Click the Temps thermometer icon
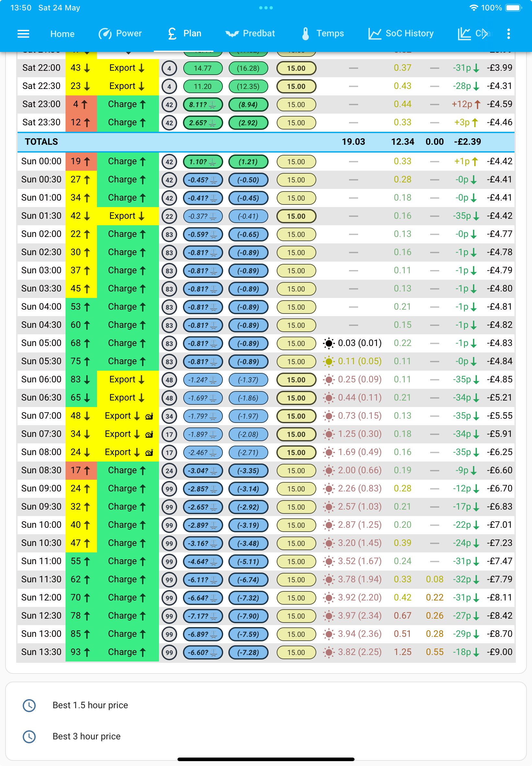532x766 pixels. [x=305, y=34]
